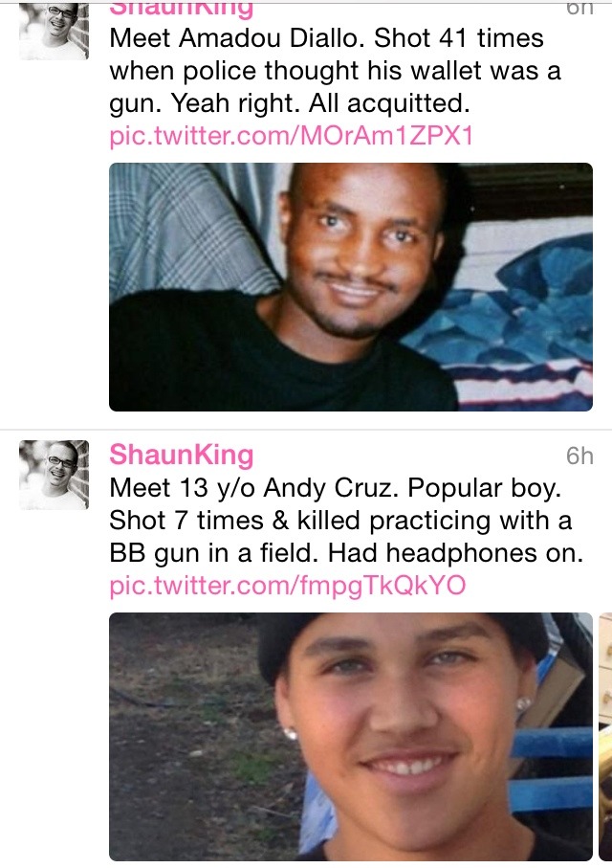Open the pic.twitter.com/MOrAm1ZPX1 link
This screenshot has width=612, height=868.
(x=291, y=136)
